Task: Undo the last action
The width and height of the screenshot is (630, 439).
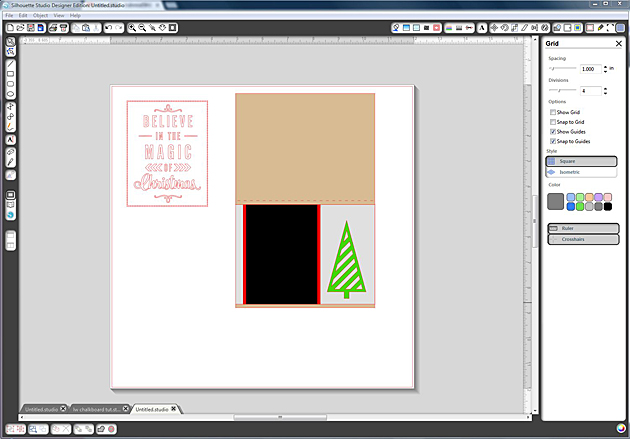Action: click(x=108, y=28)
